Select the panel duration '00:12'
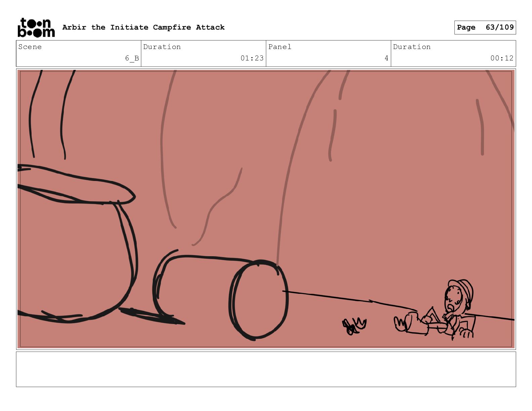The height and width of the screenshot is (411, 532). (502, 58)
